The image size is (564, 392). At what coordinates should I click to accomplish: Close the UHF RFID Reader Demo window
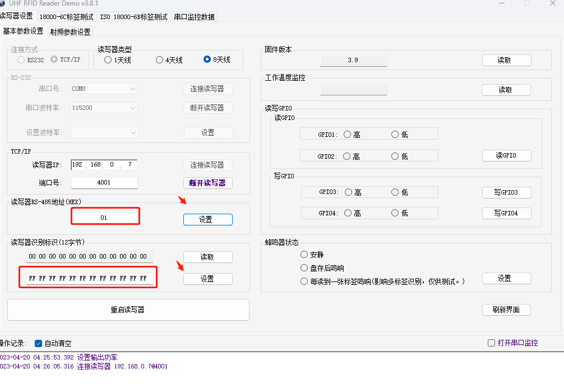(553, 3)
